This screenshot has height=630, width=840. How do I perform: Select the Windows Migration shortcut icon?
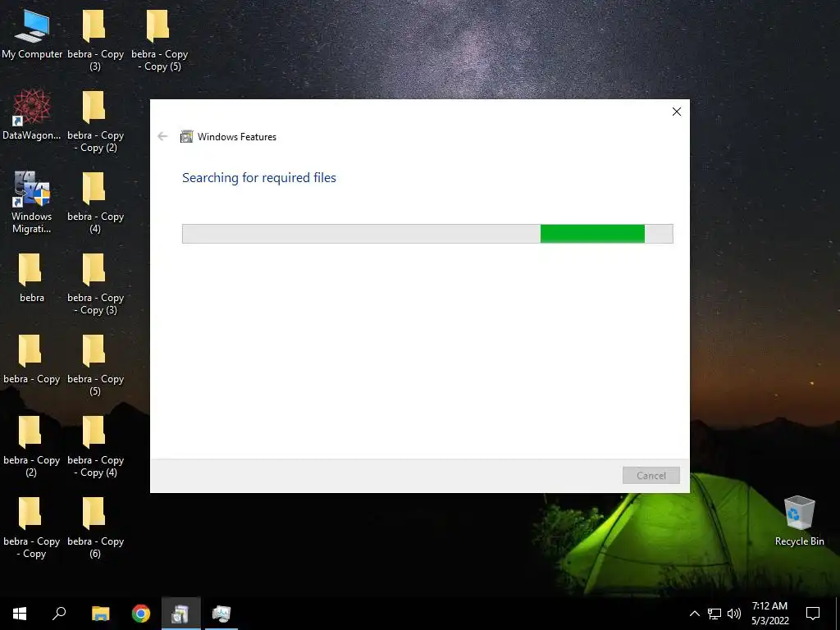pyautogui.click(x=32, y=202)
